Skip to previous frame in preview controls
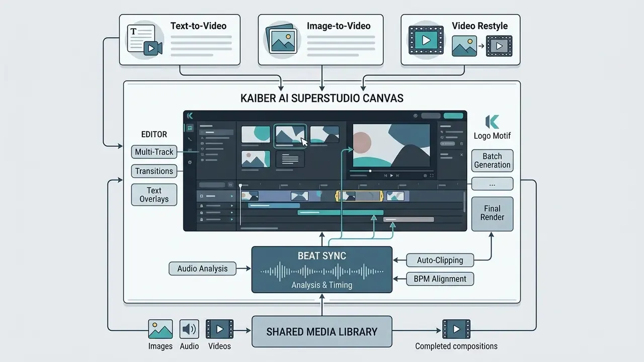This screenshot has width=644, height=362. pos(385,175)
